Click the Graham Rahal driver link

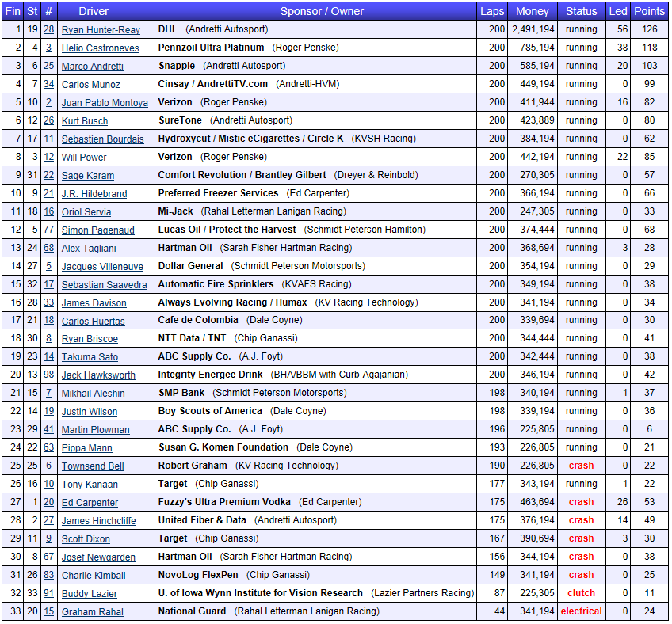(x=90, y=612)
